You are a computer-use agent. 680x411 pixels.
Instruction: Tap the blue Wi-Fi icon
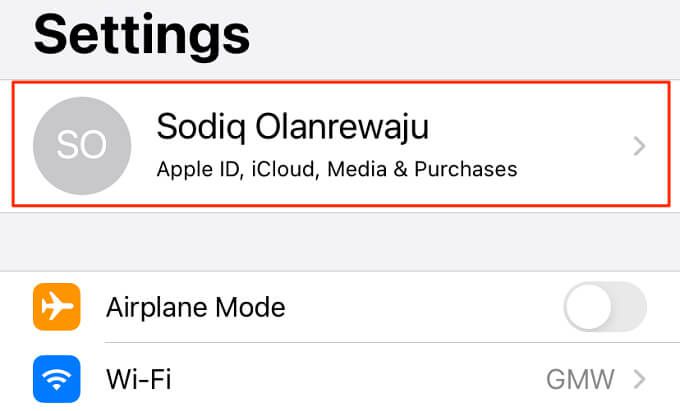point(58,379)
